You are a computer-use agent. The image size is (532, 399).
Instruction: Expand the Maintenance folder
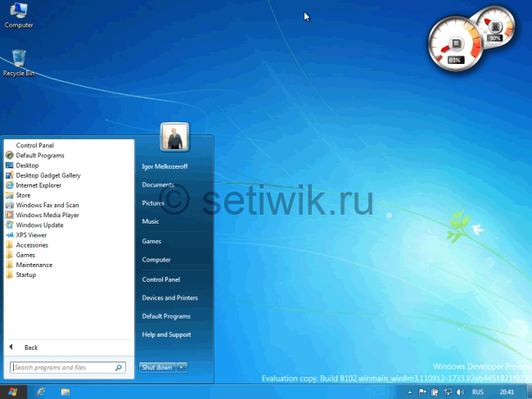coord(34,265)
